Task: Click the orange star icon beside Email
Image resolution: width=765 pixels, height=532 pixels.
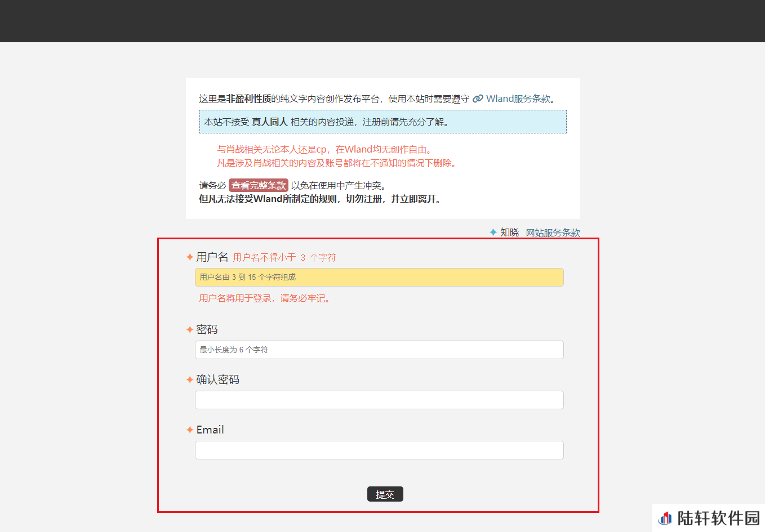Action: tap(190, 430)
